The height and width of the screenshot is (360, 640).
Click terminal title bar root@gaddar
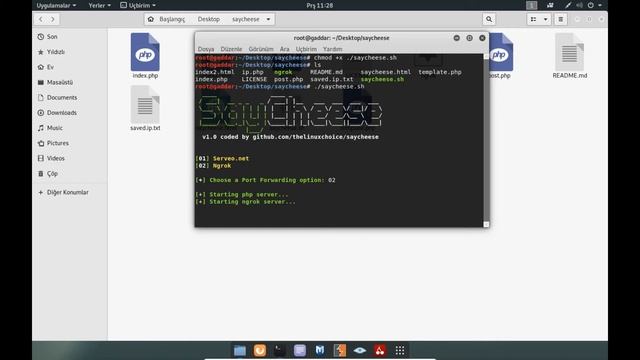pyautogui.click(x=341, y=38)
